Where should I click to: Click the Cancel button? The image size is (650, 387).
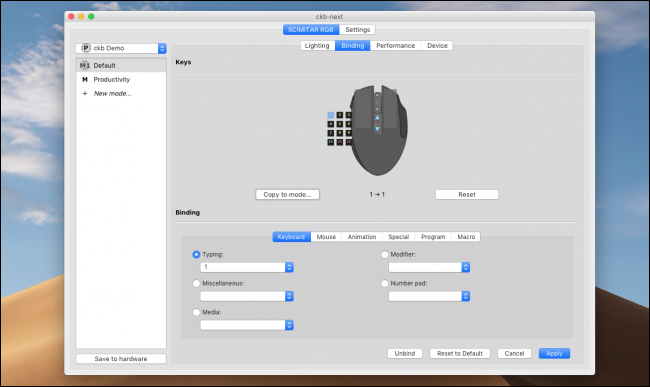[514, 353]
